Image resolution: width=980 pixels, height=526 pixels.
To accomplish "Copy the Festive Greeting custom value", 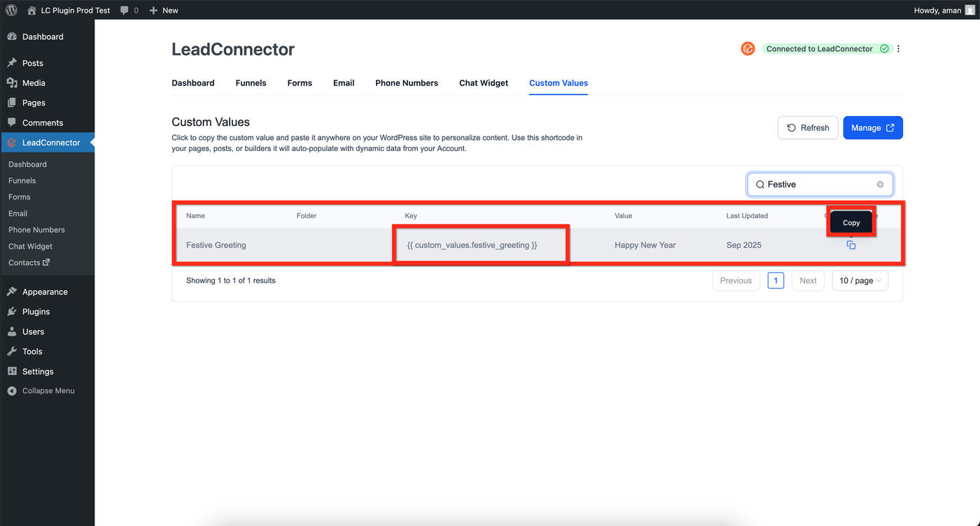I will 851,246.
